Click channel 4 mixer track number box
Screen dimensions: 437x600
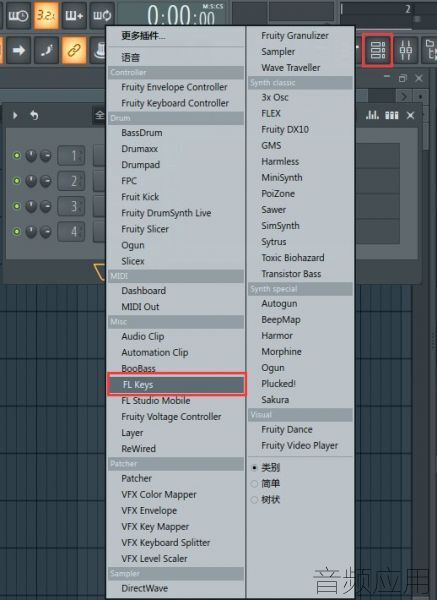tap(71, 232)
